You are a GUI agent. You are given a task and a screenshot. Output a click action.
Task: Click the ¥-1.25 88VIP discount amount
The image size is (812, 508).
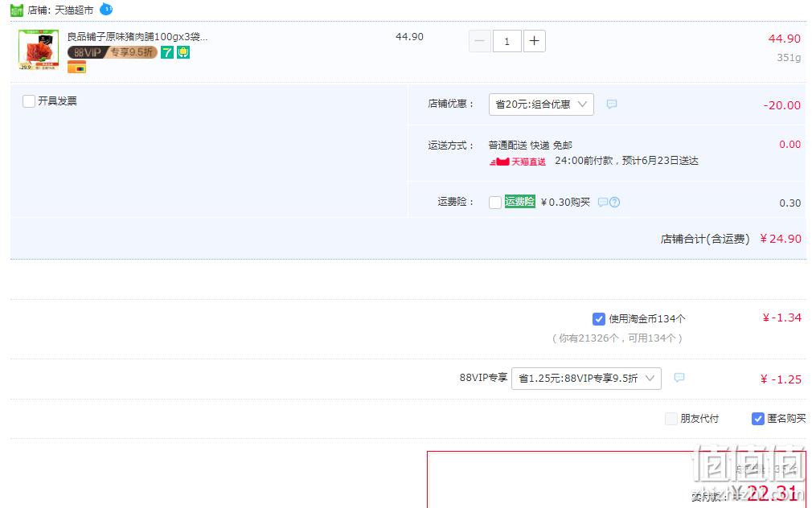[x=781, y=379]
